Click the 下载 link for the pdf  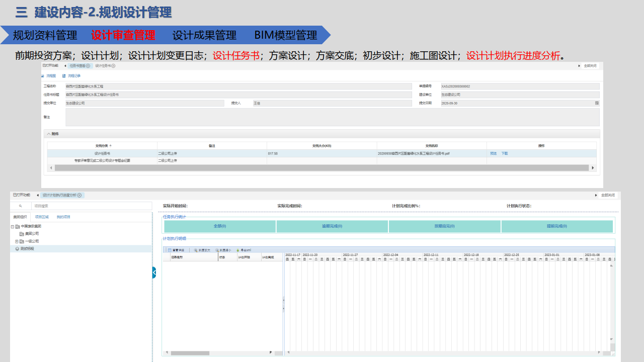[x=505, y=153]
